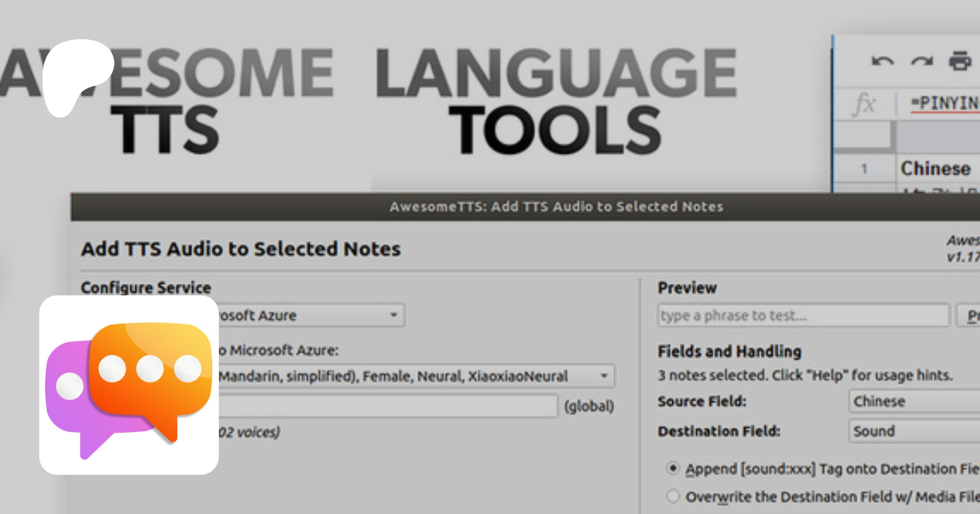Click the print icon in spreadsheet toolbar
Viewport: 980px width, 514px height.
tap(960, 61)
